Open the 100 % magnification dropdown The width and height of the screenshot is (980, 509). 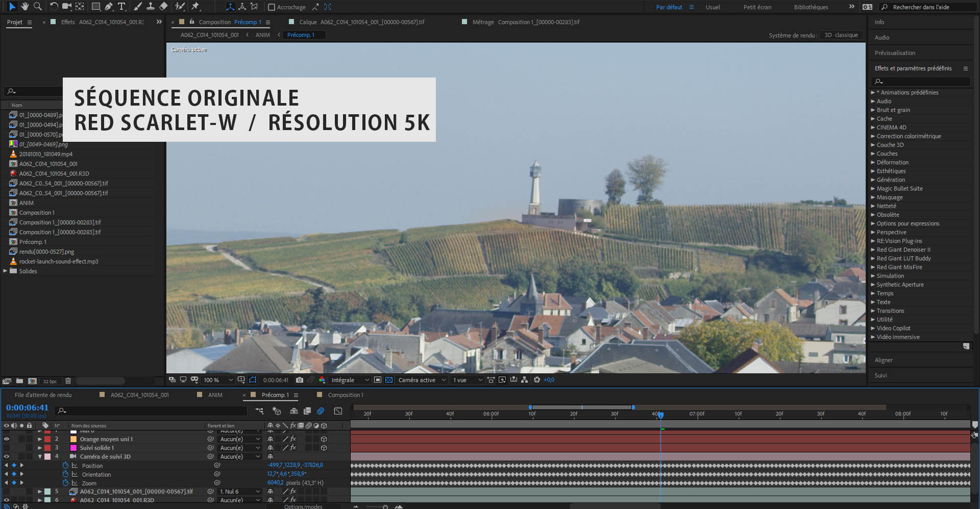click(x=218, y=380)
